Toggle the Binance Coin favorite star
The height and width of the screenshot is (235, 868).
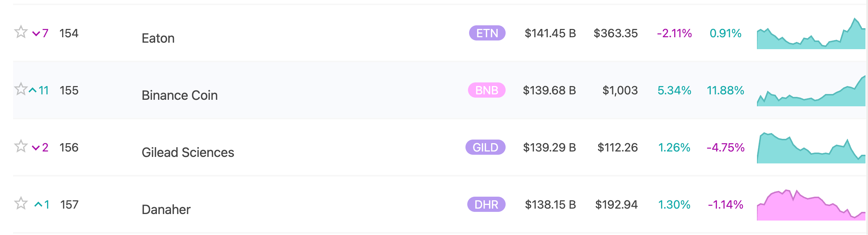(x=21, y=89)
